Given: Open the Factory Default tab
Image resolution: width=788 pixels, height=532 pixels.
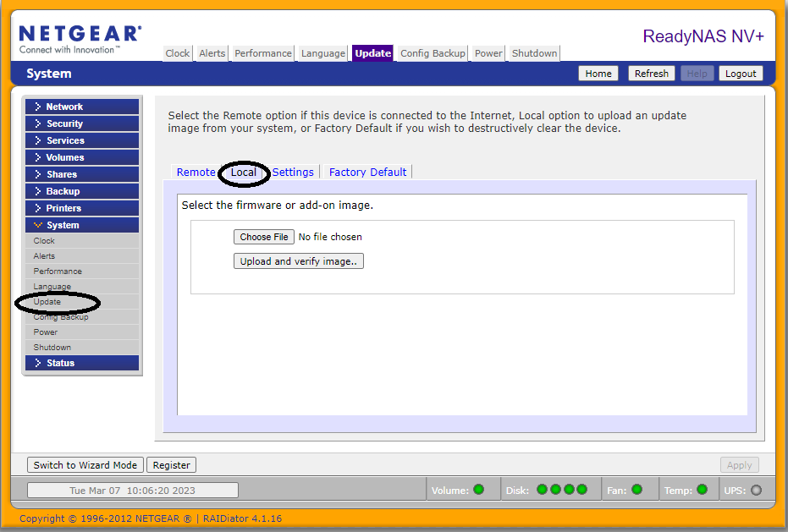Looking at the screenshot, I should pyautogui.click(x=368, y=172).
